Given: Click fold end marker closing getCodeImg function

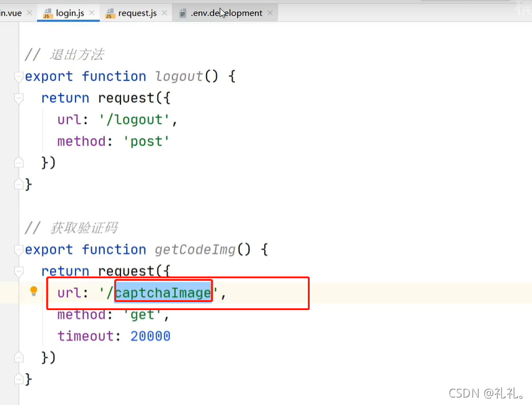Looking at the screenshot, I should [19, 379].
